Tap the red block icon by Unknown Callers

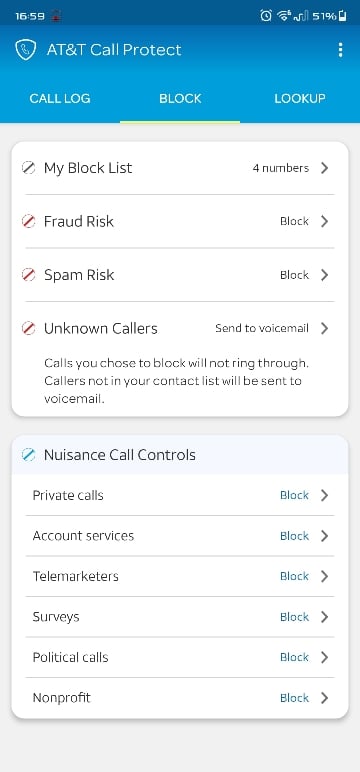coord(29,328)
